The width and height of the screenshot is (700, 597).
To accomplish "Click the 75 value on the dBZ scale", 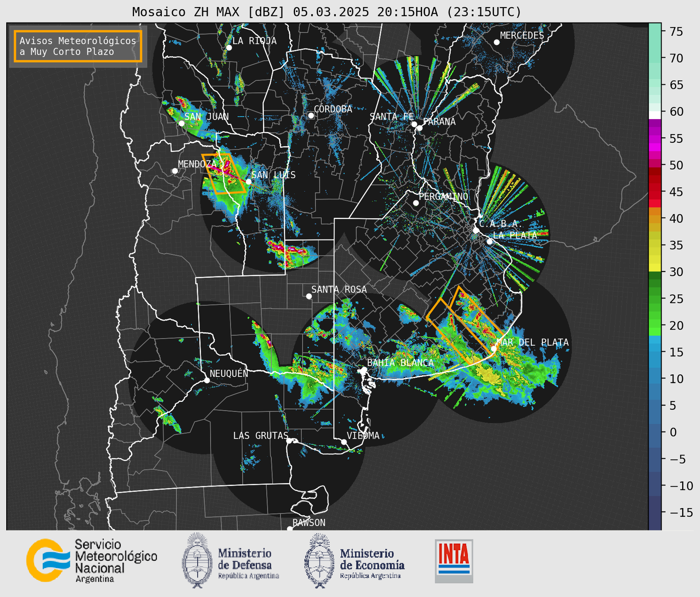I will [x=676, y=32].
